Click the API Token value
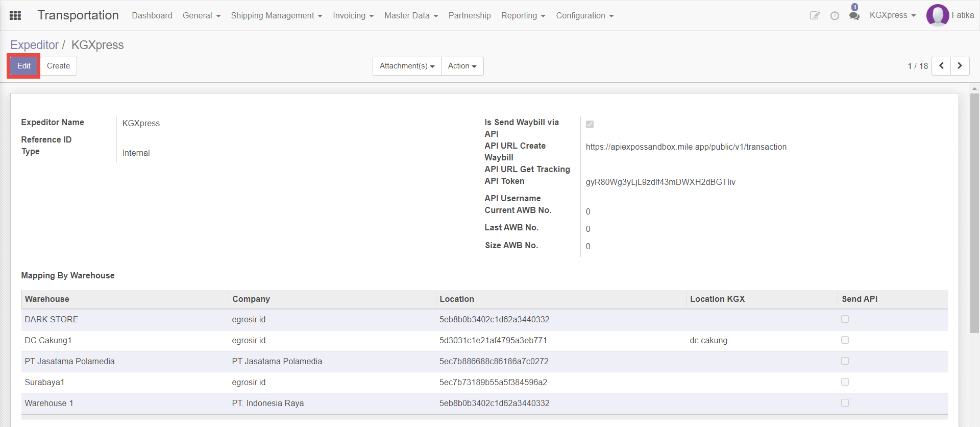 point(660,182)
